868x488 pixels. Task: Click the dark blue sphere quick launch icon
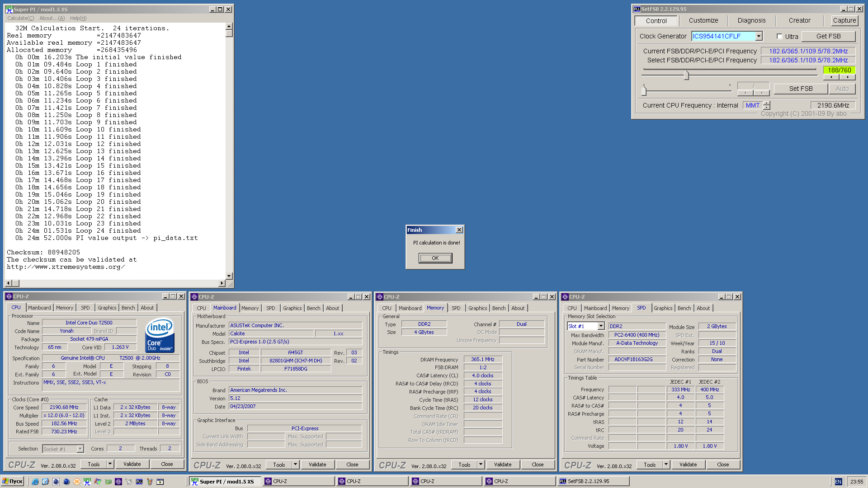(66, 482)
